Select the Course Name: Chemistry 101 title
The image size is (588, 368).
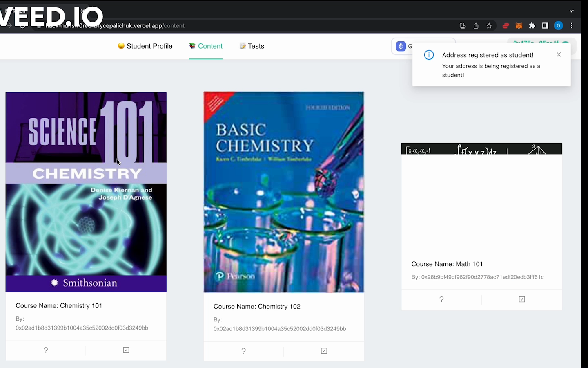point(59,305)
